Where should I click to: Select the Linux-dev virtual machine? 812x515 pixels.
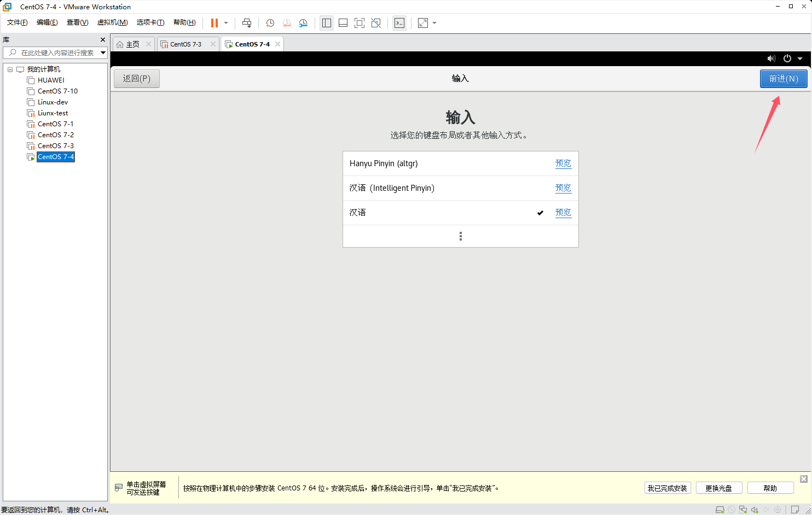point(53,102)
